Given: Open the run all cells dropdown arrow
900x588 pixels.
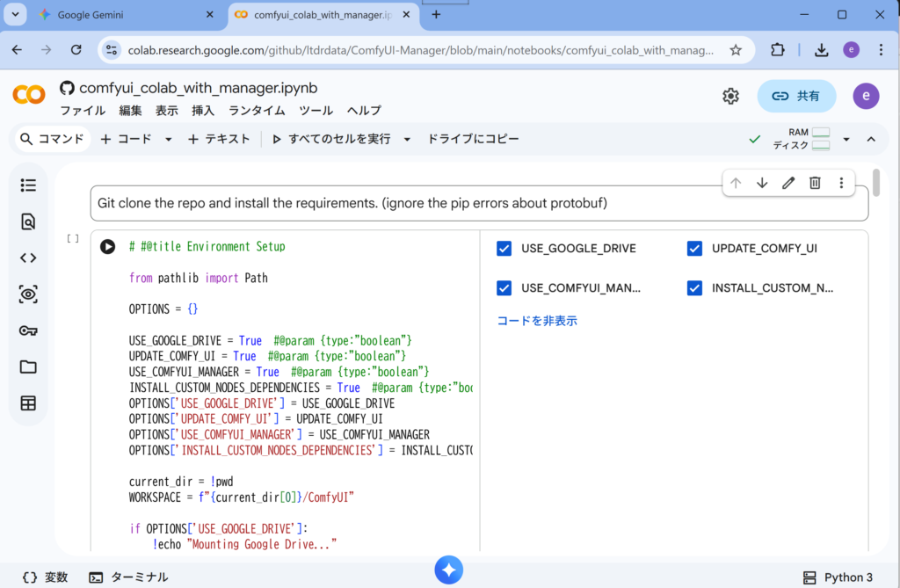Looking at the screenshot, I should click(x=407, y=139).
